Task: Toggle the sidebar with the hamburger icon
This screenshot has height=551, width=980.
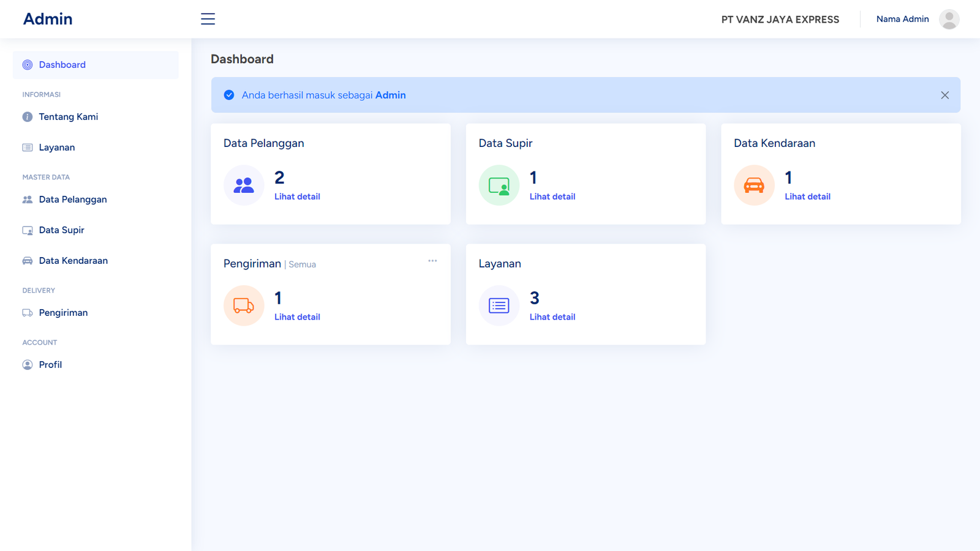Action: pos(208,19)
